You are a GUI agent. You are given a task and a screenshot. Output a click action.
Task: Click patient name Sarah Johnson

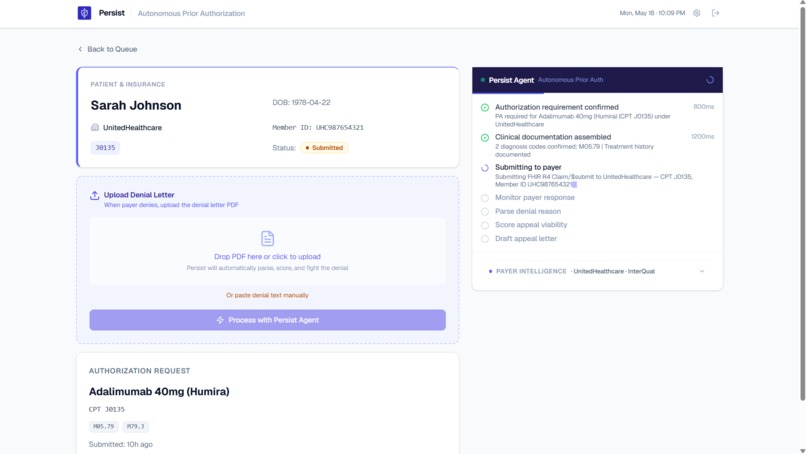click(x=136, y=105)
